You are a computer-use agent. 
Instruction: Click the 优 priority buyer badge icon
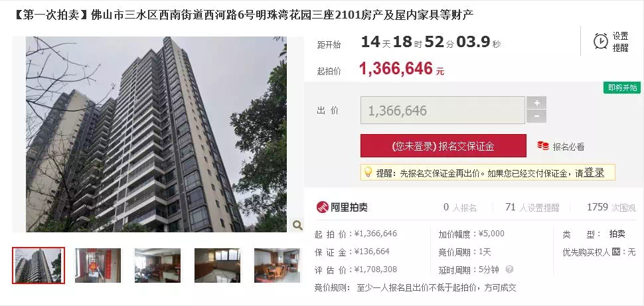tap(615, 252)
